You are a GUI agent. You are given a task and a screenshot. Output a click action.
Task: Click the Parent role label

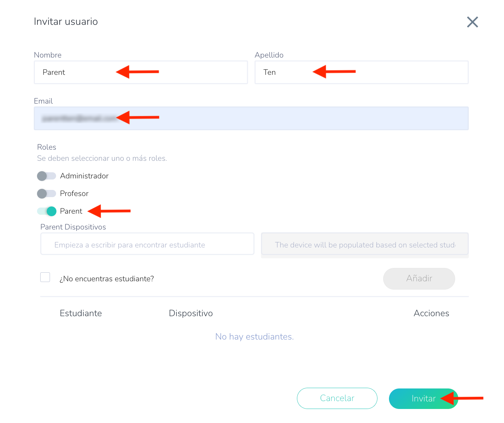pos(71,211)
